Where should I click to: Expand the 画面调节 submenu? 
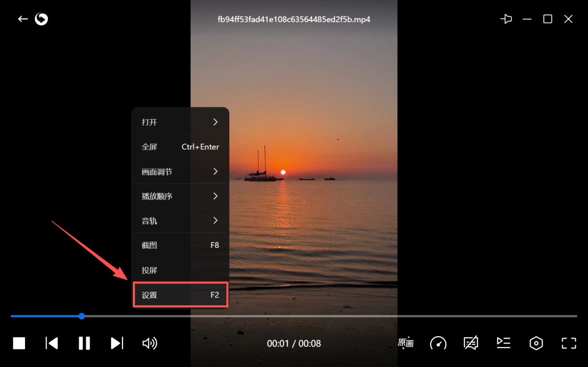[180, 172]
